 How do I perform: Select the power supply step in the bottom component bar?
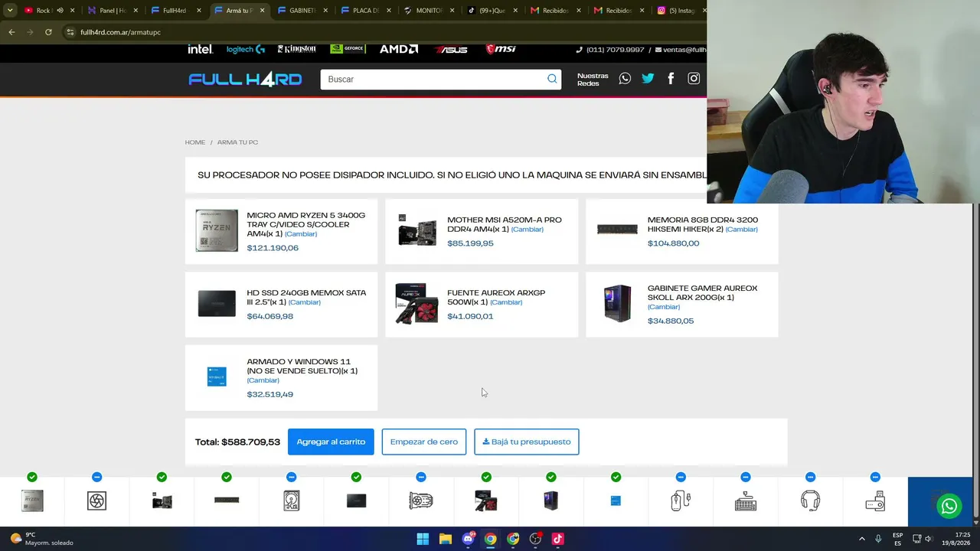[486, 501]
